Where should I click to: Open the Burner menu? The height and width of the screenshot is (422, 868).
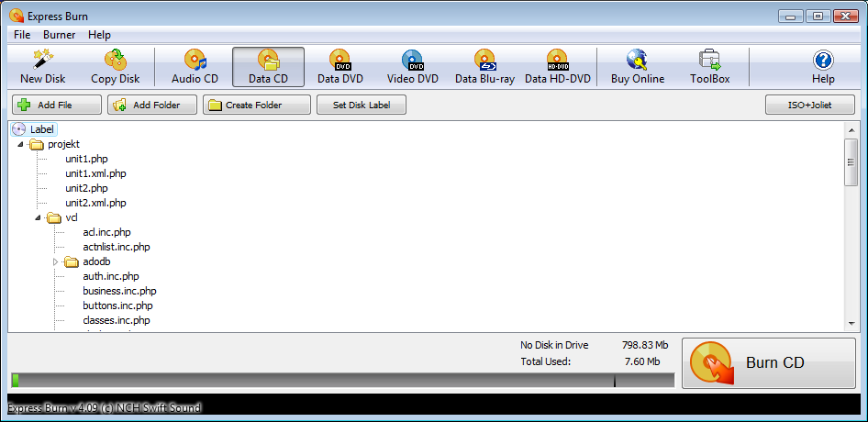pos(60,35)
